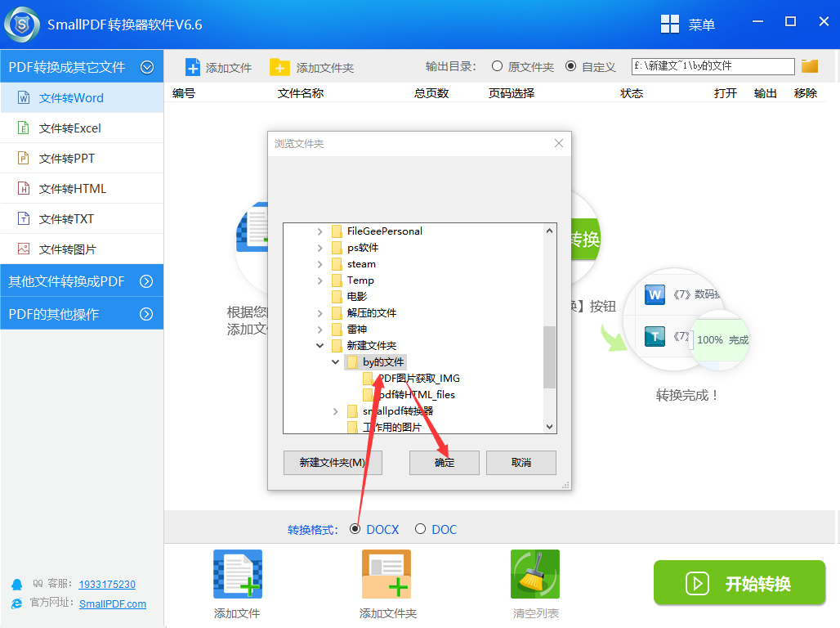Screen dimensions: 840x628
Task: Select 原文件夹 output radio button
Action: (x=497, y=66)
